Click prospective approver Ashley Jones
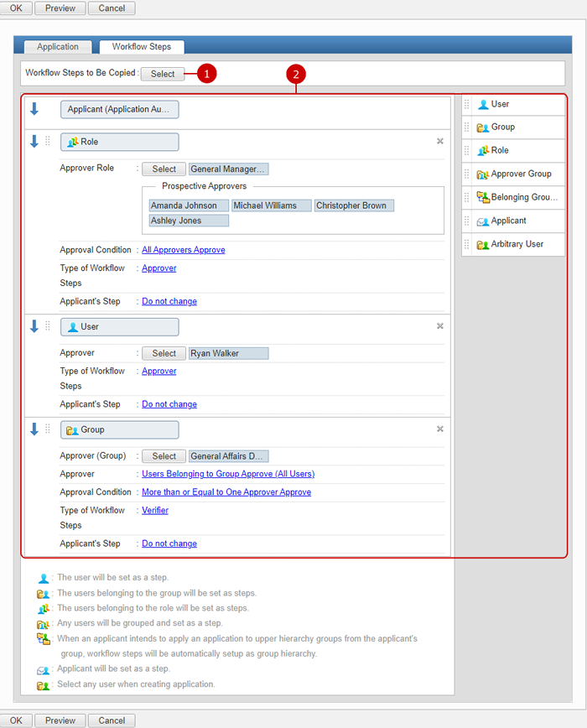This screenshot has height=728, width=587. pos(189,221)
